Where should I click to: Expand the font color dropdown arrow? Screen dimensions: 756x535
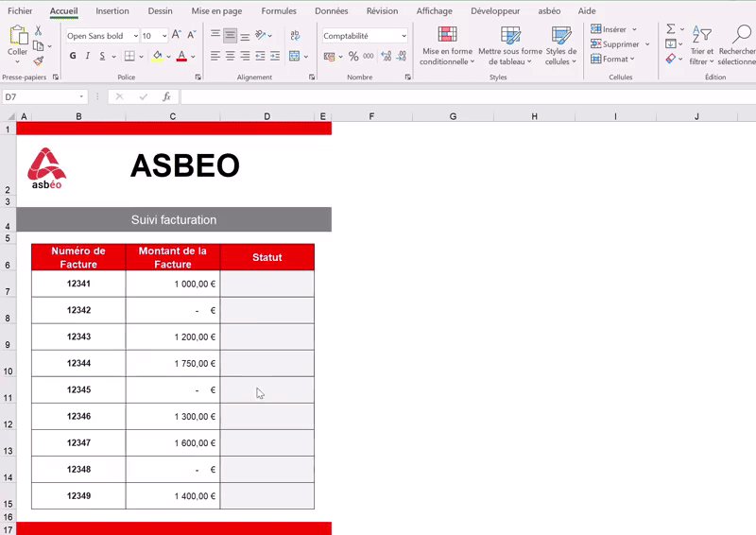pyautogui.click(x=193, y=57)
